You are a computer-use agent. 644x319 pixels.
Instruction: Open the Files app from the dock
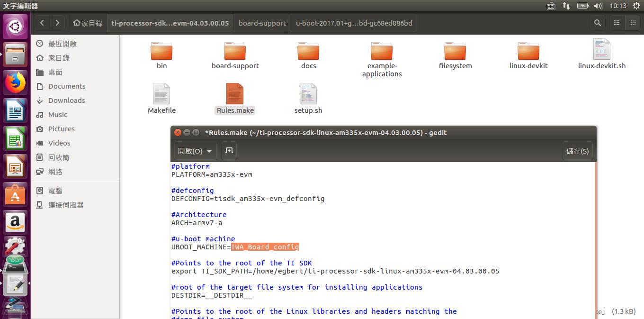(15, 54)
